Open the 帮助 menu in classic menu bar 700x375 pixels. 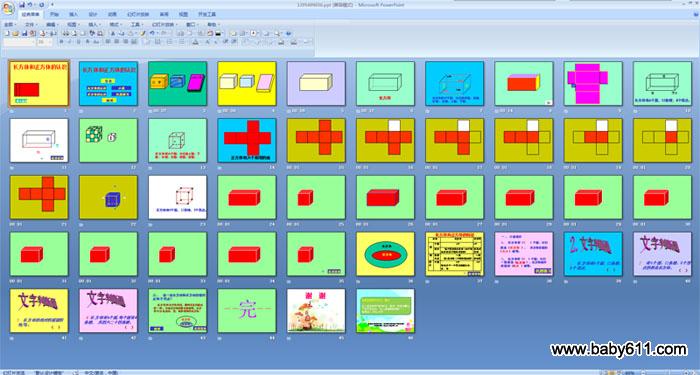pos(213,25)
